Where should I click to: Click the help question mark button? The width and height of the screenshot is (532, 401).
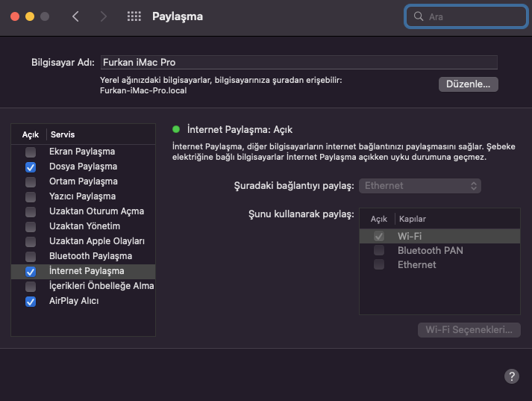pyautogui.click(x=512, y=376)
